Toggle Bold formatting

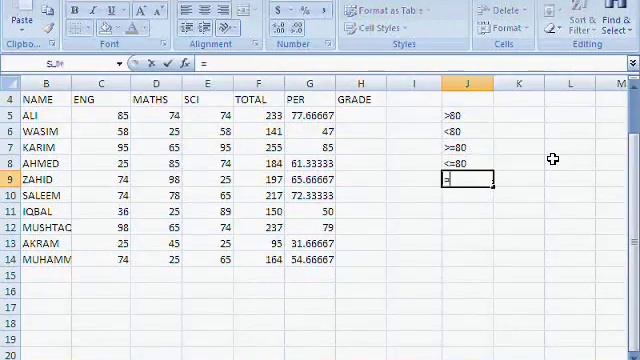pyautogui.click(x=75, y=11)
